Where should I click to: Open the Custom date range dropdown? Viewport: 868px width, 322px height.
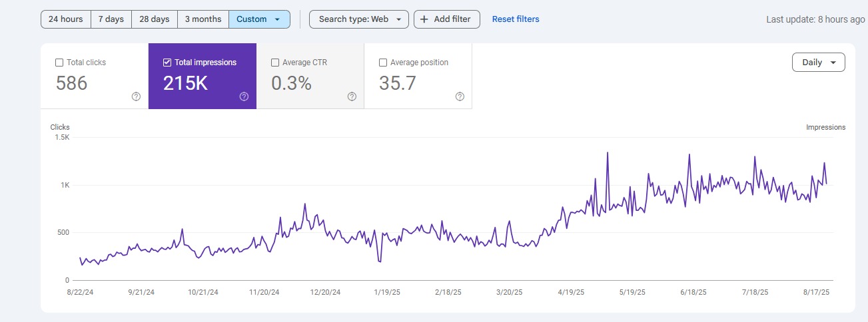(x=259, y=19)
